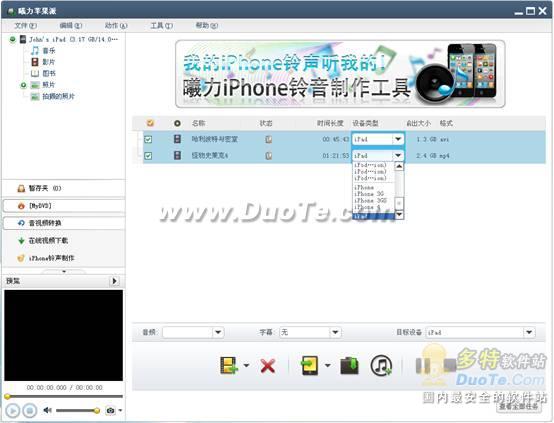554x423 pixels.
Task: Toggle the first video row checkbox
Action: (148, 139)
